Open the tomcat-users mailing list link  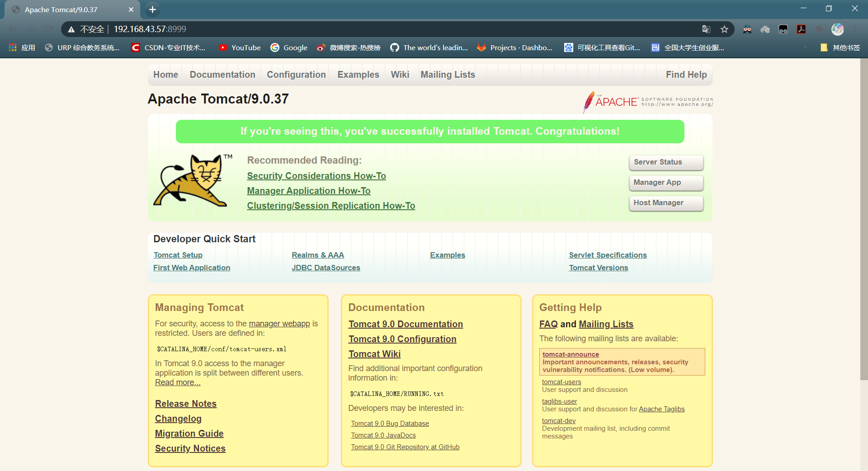tap(561, 382)
